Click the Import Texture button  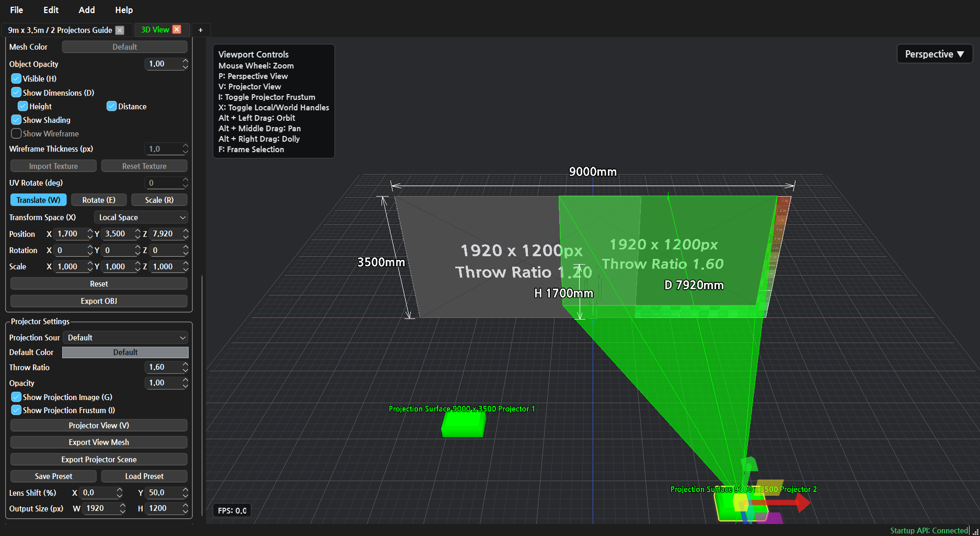[53, 166]
